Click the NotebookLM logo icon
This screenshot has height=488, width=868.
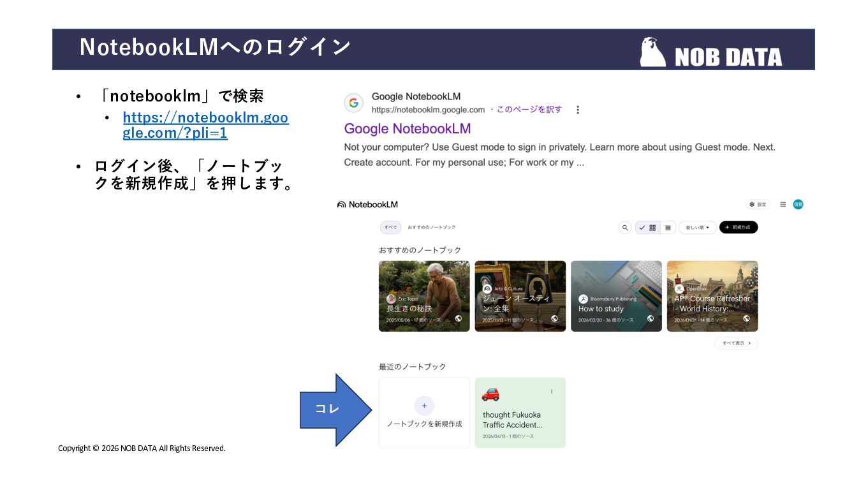tap(341, 205)
